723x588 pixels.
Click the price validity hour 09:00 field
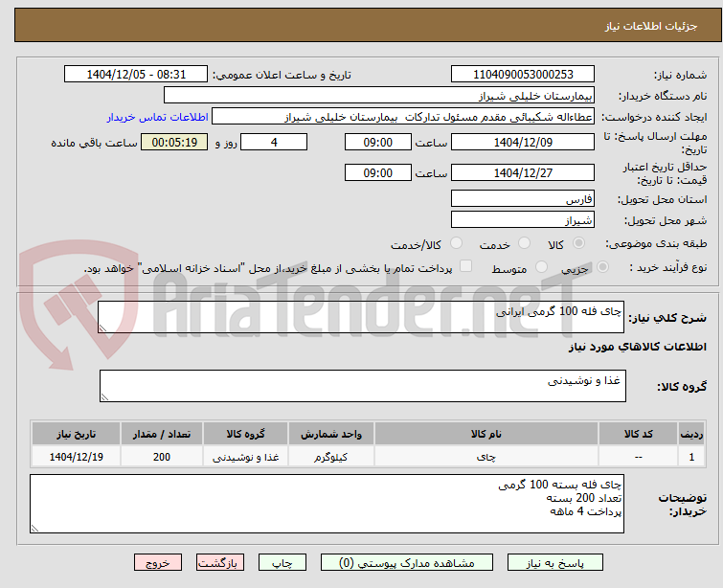pos(377,172)
